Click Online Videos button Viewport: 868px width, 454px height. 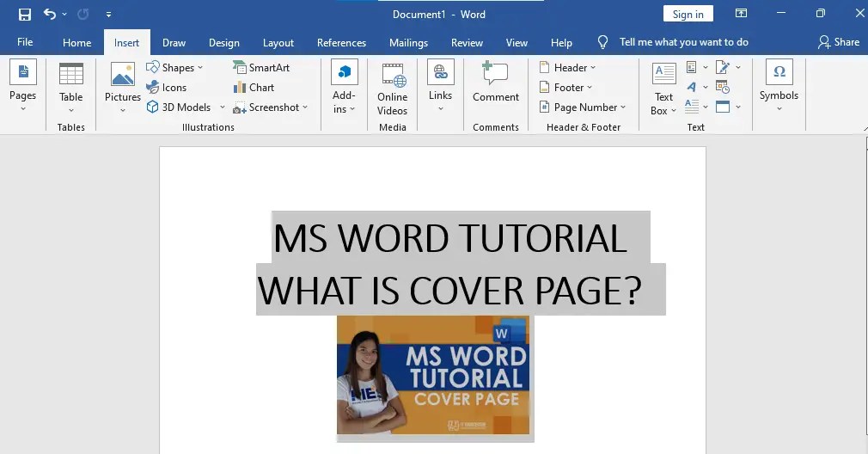pyautogui.click(x=393, y=89)
